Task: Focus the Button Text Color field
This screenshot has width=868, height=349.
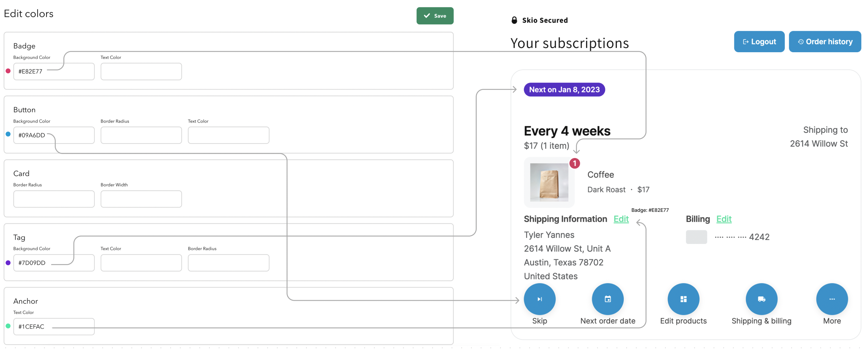Action: coord(228,135)
